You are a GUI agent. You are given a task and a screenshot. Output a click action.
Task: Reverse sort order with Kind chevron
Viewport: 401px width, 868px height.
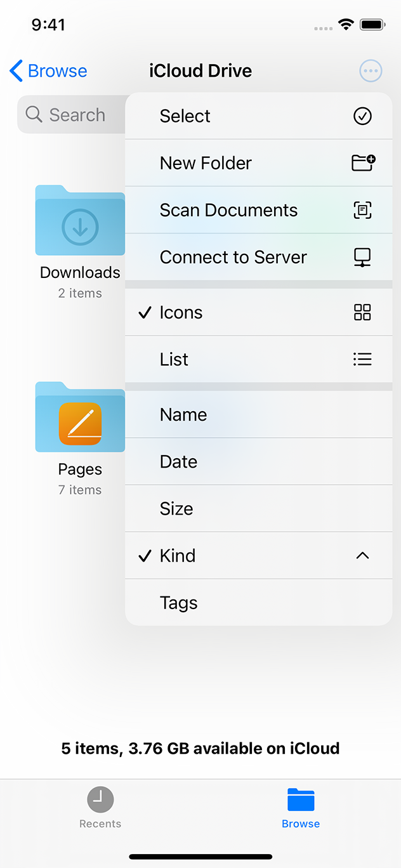coord(362,556)
